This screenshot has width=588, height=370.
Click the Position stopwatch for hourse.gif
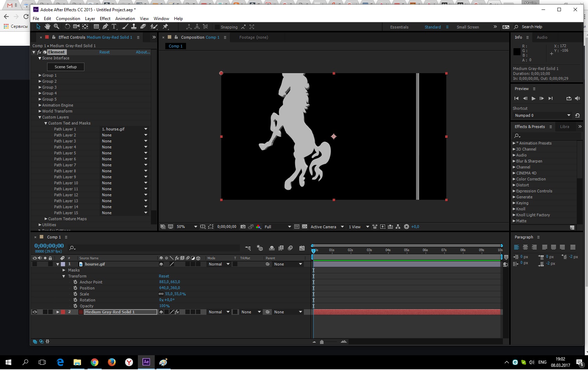click(x=75, y=288)
